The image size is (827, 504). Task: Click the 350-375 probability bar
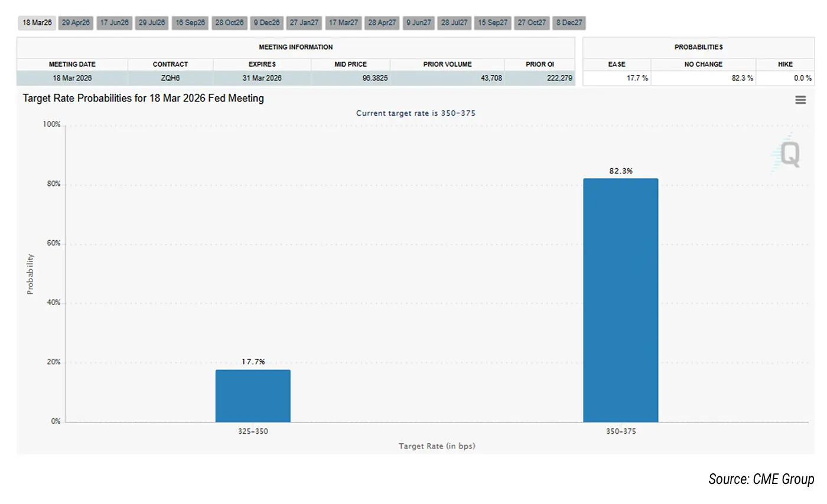(620, 301)
